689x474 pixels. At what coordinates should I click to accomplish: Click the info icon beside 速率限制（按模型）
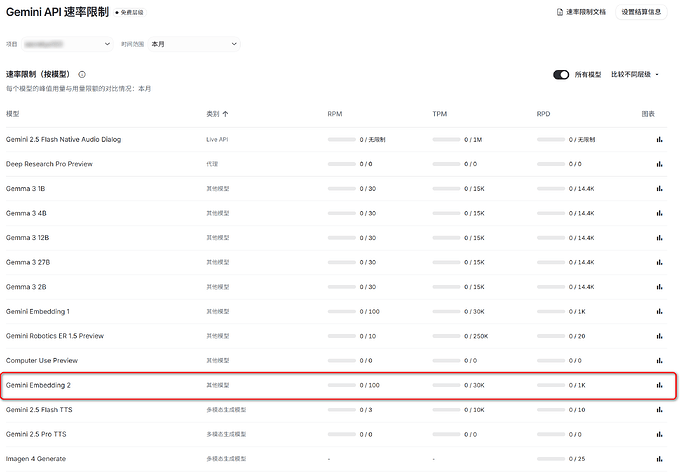82,75
